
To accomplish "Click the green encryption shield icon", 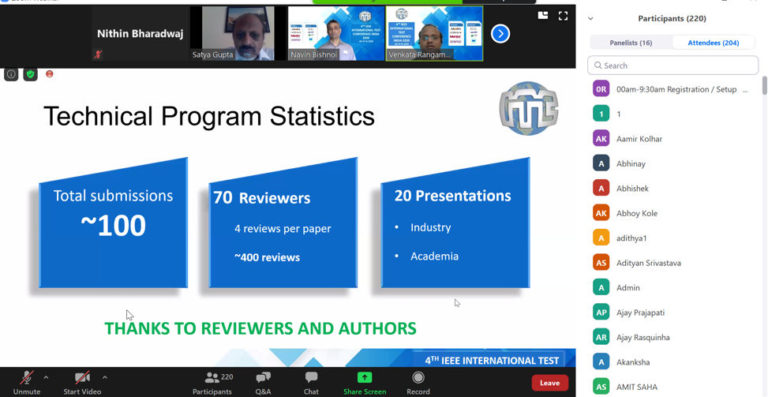I will tap(30, 74).
